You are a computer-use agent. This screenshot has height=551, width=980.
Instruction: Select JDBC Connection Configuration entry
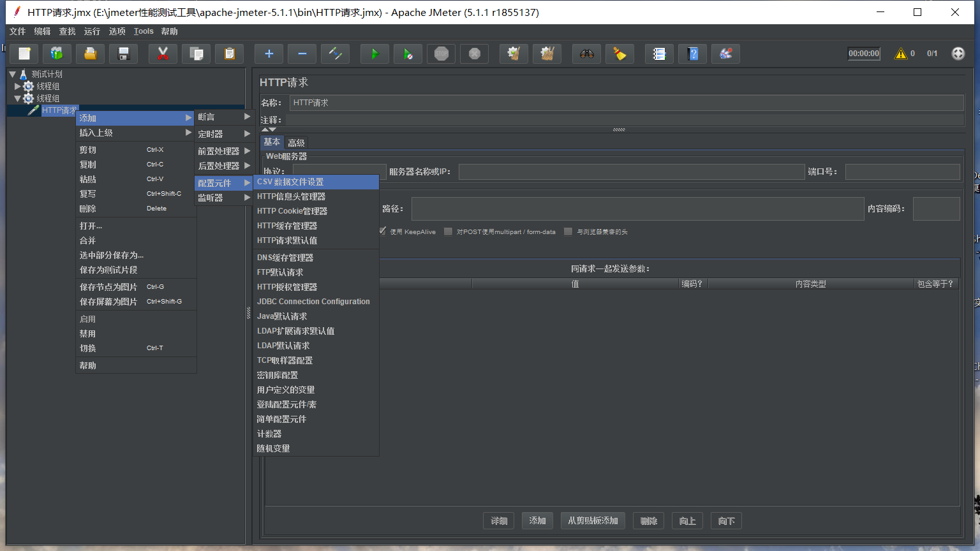point(316,302)
